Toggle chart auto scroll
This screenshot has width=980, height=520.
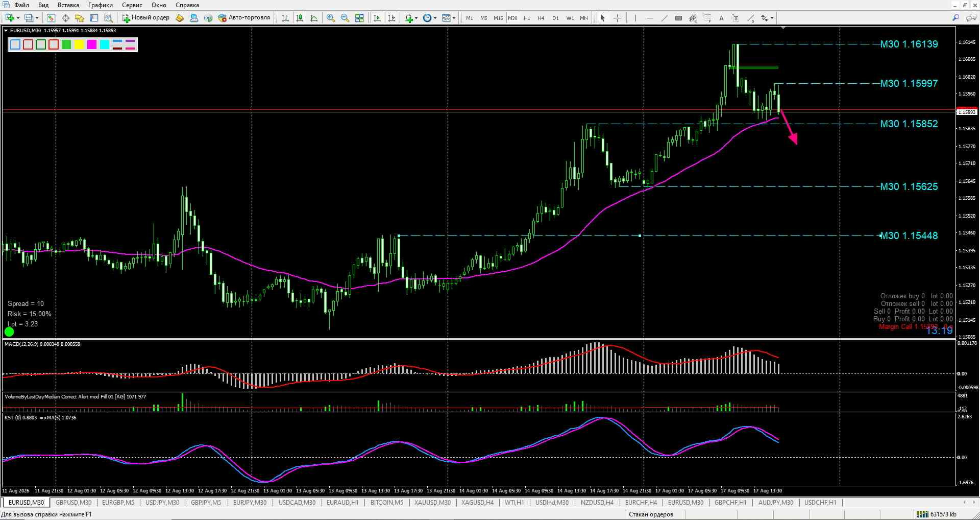[377, 18]
